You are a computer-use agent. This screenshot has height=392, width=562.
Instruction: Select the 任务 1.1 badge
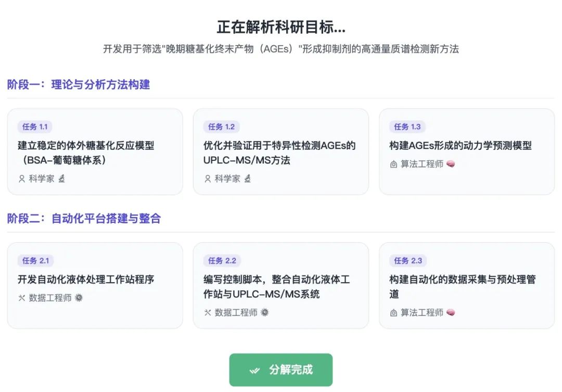[x=35, y=127]
